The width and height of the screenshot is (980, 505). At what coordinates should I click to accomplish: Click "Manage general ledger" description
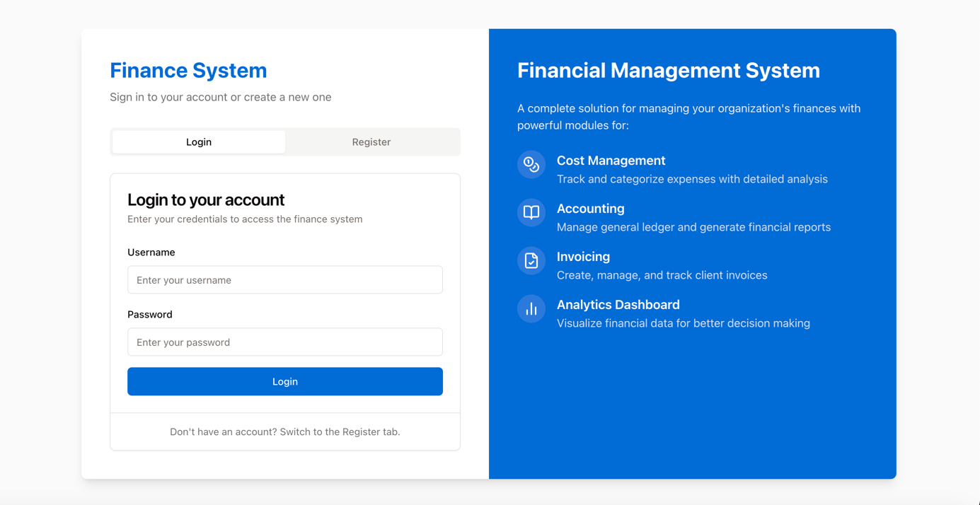[x=694, y=227]
